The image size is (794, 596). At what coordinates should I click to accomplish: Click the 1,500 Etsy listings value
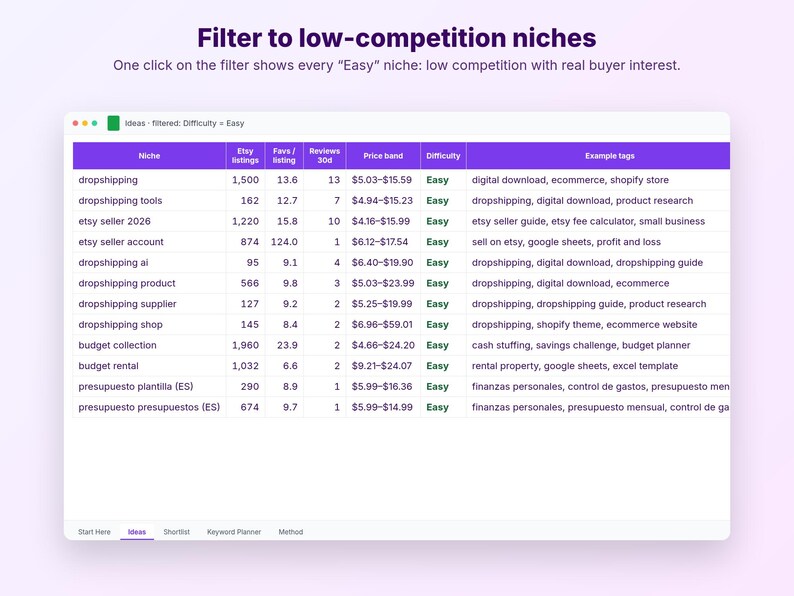pos(246,180)
